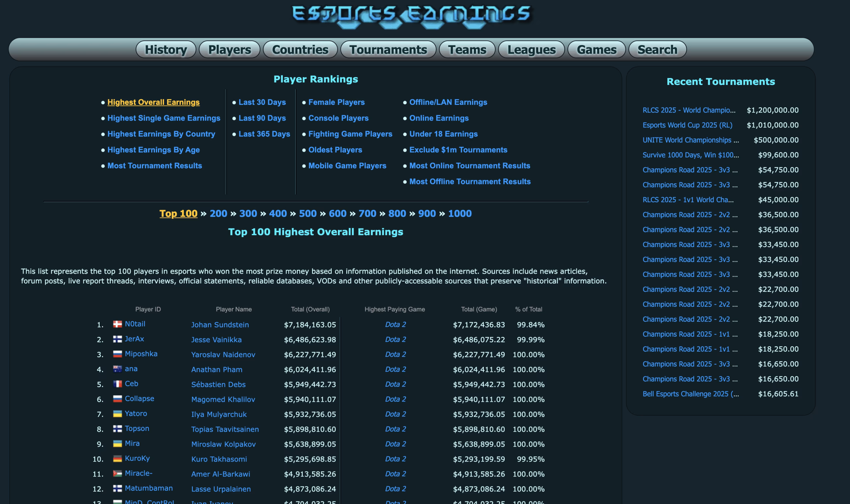Go to rankings page 200
The image size is (850, 504).
(218, 213)
